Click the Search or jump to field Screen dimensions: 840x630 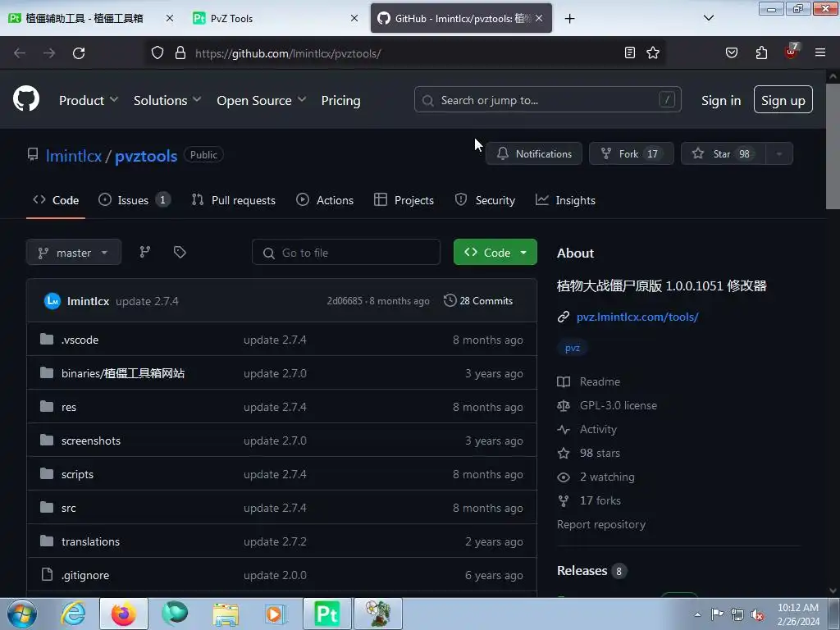(547, 99)
